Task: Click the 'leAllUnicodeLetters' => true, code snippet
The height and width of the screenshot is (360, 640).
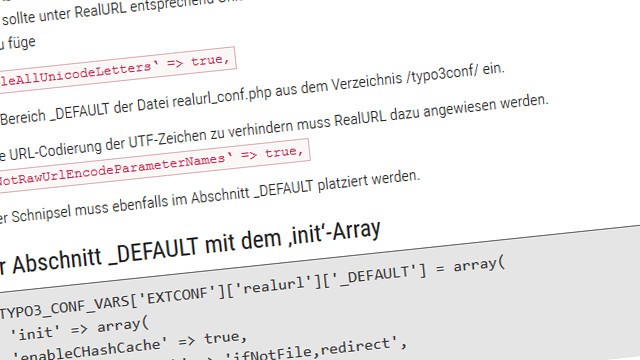Action: (118, 70)
